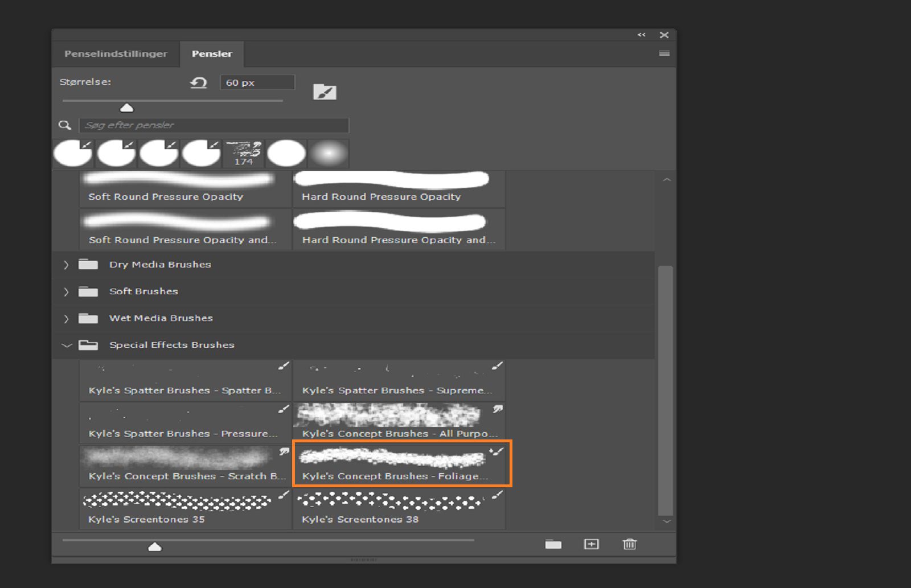The height and width of the screenshot is (588, 911).
Task: Click the Wet Media Brushes folder label
Action: [x=161, y=318]
